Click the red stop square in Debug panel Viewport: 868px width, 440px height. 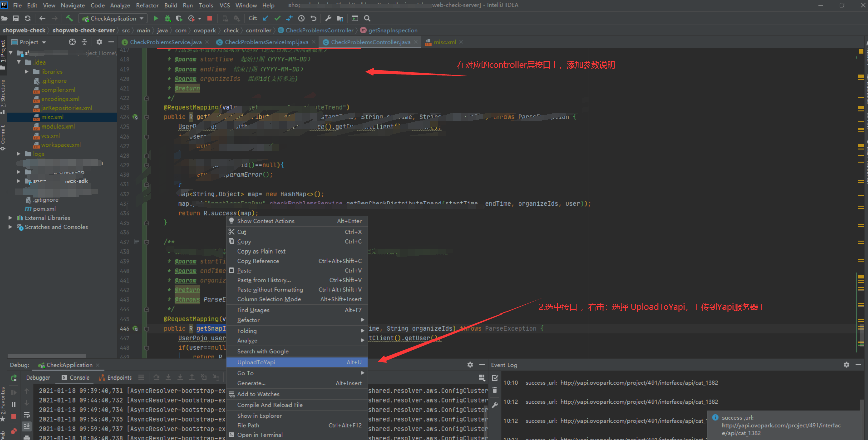point(14,416)
